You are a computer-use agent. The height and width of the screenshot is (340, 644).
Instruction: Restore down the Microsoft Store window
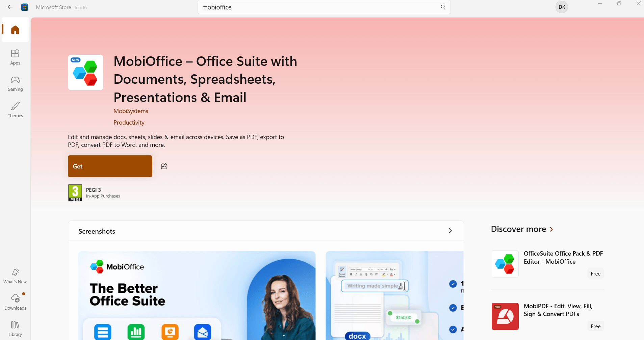point(619,4)
